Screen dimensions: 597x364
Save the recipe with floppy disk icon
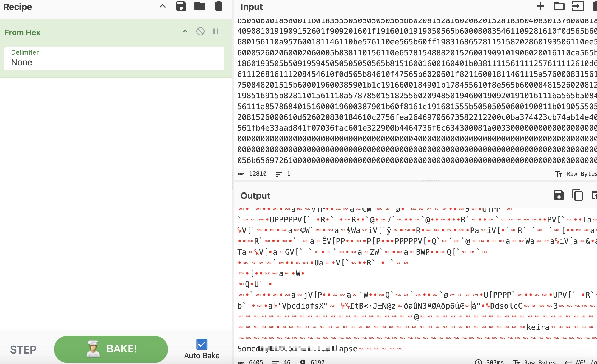(x=181, y=6)
